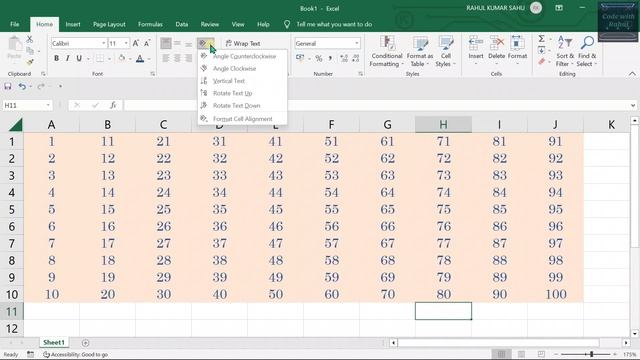Image resolution: width=640 pixels, height=360 pixels.
Task: Click the Borders icon
Action: point(100,58)
